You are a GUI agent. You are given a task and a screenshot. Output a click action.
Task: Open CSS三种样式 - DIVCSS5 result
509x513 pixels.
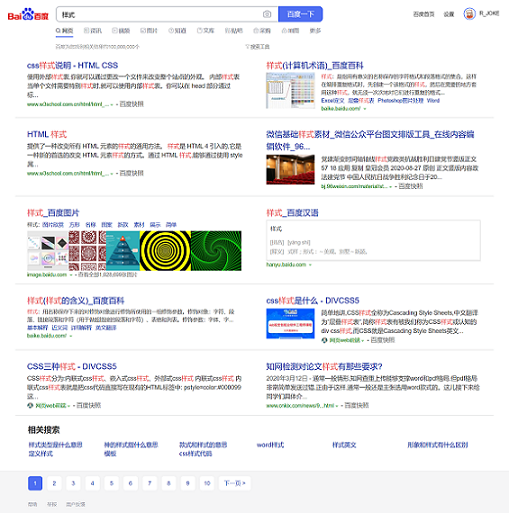[x=72, y=367]
